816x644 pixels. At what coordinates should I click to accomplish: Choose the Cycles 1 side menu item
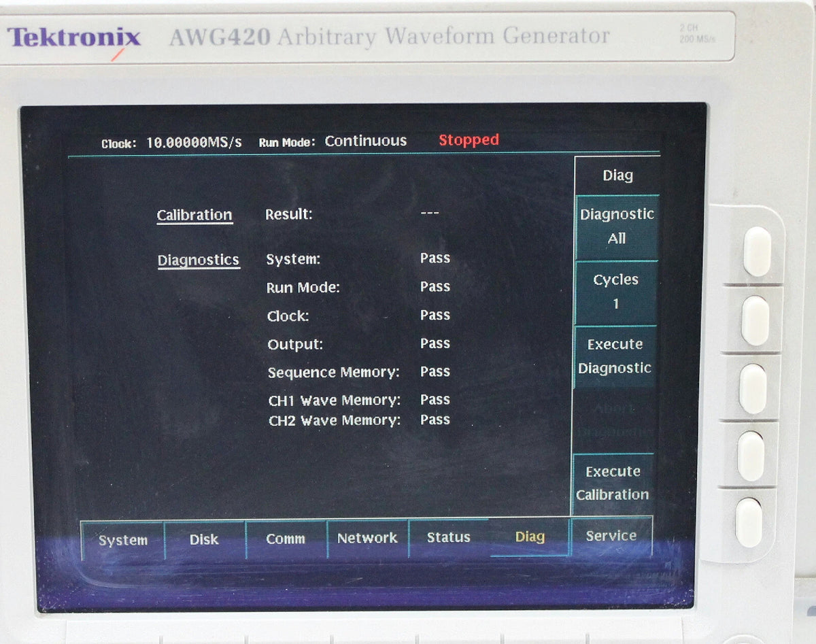click(x=616, y=292)
